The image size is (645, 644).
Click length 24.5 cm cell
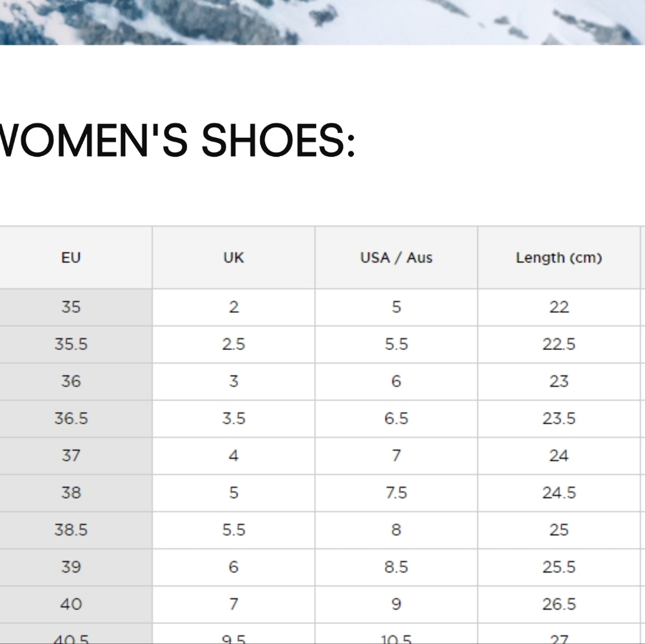coord(559,493)
